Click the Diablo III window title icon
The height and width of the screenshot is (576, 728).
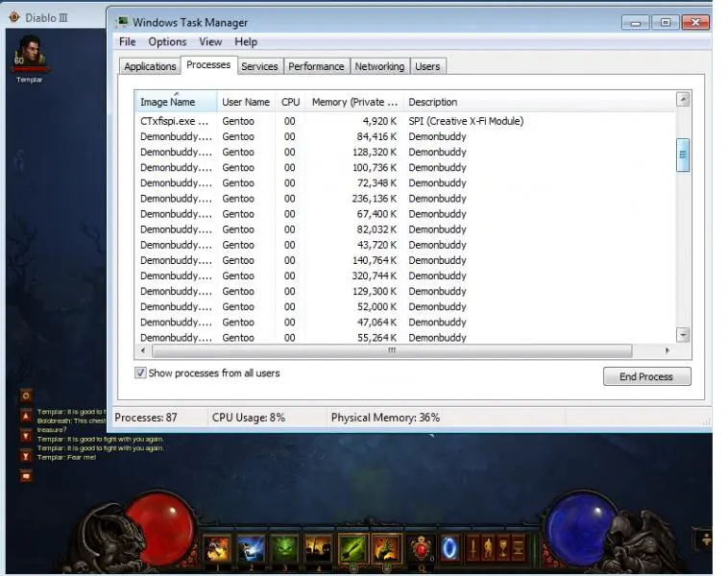14,16
